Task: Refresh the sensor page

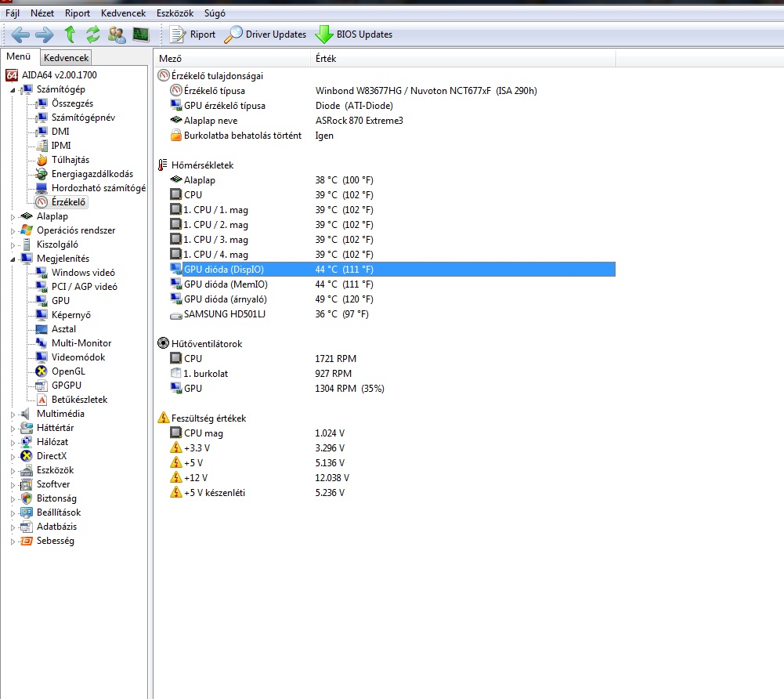Action: coord(92,34)
